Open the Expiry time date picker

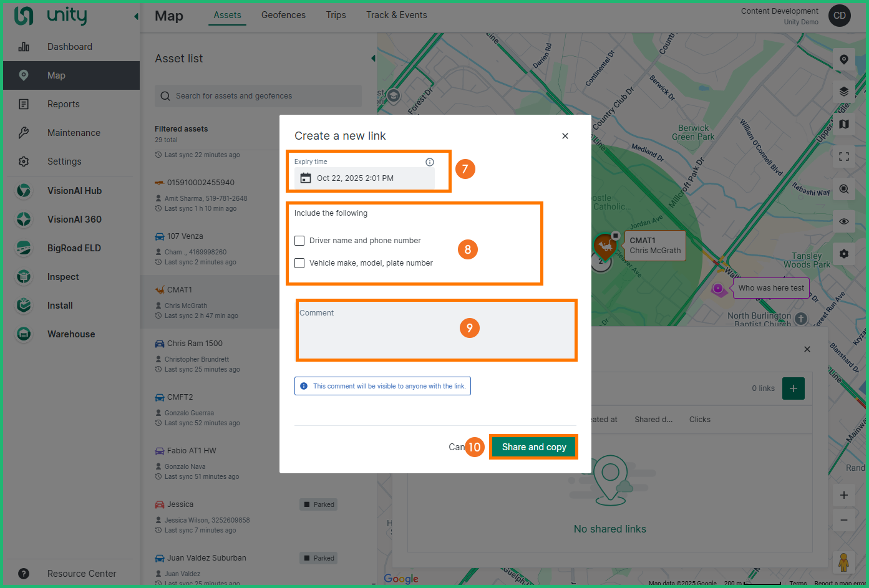click(365, 178)
